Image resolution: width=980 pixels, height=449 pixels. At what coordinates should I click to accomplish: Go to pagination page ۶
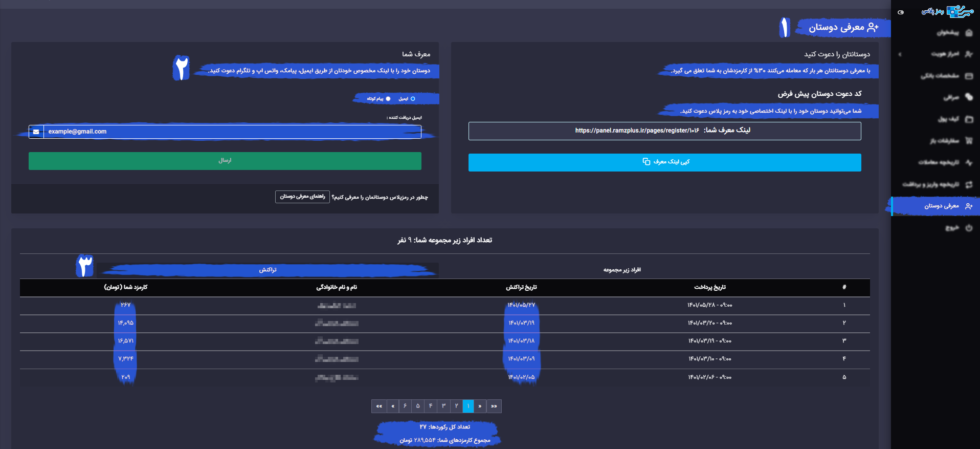pos(405,406)
